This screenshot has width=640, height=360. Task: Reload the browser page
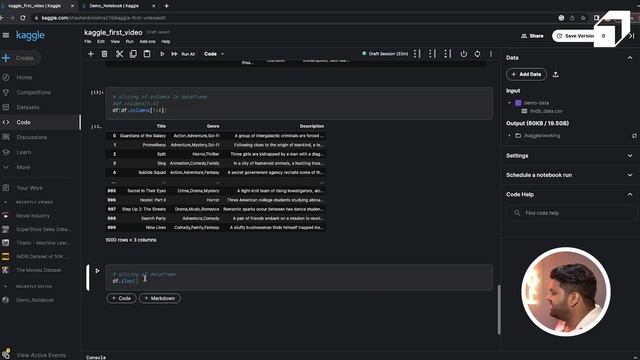[23, 18]
